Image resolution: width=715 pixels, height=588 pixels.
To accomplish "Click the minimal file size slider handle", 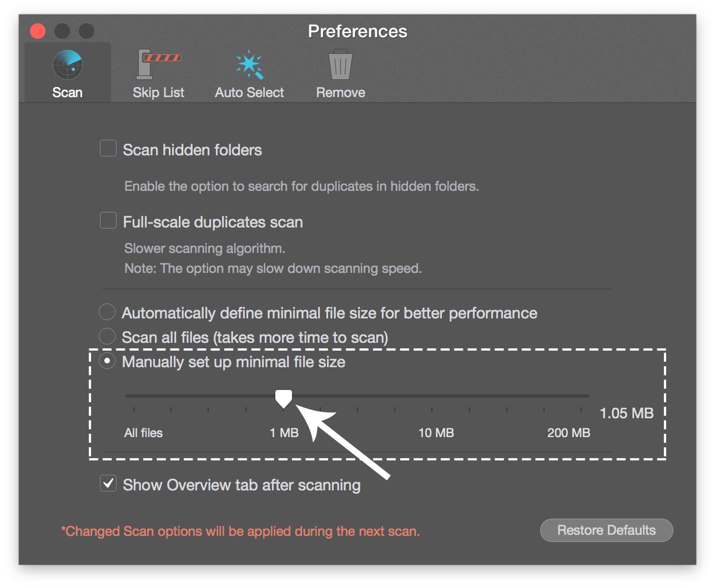I will (284, 398).
